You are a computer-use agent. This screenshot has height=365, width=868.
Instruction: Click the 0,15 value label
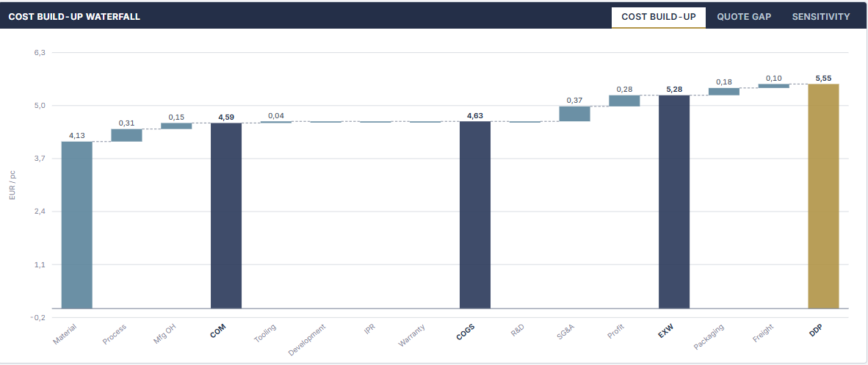176,117
